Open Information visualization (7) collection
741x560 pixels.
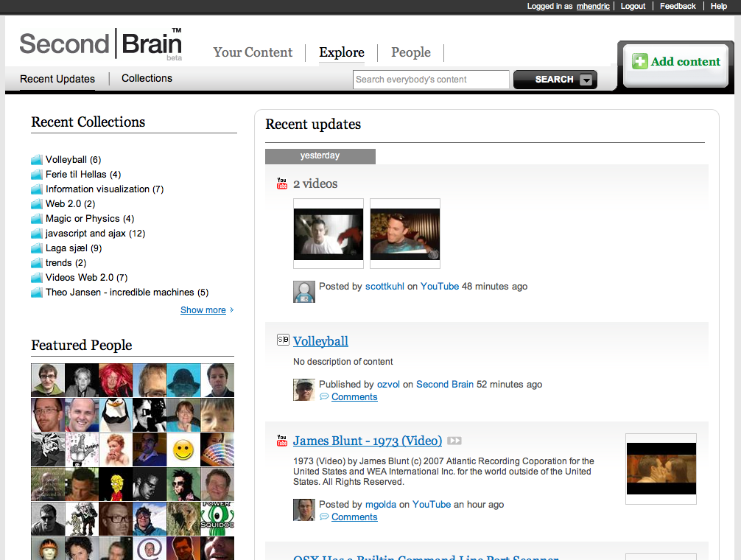click(105, 189)
